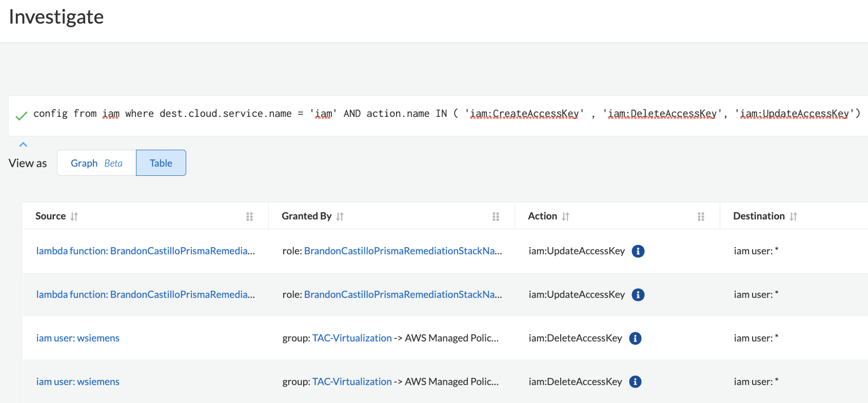Open info icon on first DeleteAccessKey row
Image resolution: width=868 pixels, height=403 pixels.
(x=635, y=338)
